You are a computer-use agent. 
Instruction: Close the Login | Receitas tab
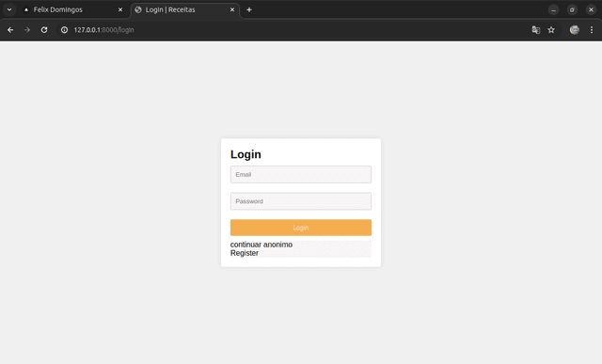(232, 10)
